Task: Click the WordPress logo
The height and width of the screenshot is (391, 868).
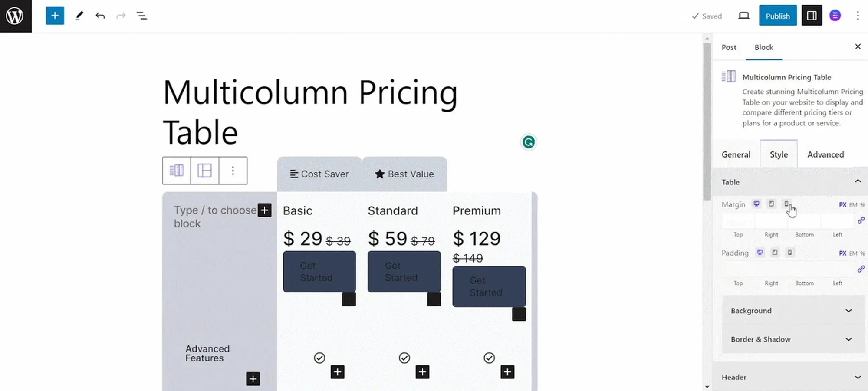Action: [x=15, y=16]
